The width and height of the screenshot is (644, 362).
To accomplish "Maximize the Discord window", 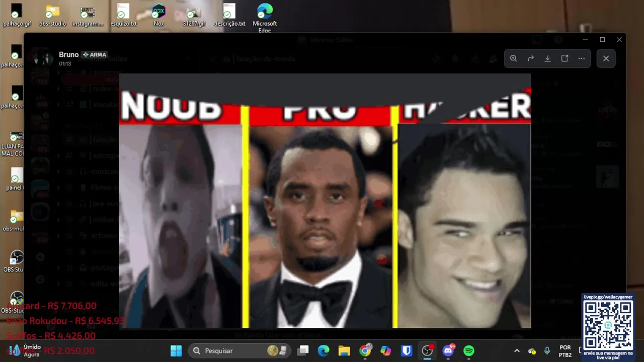I will [x=602, y=40].
